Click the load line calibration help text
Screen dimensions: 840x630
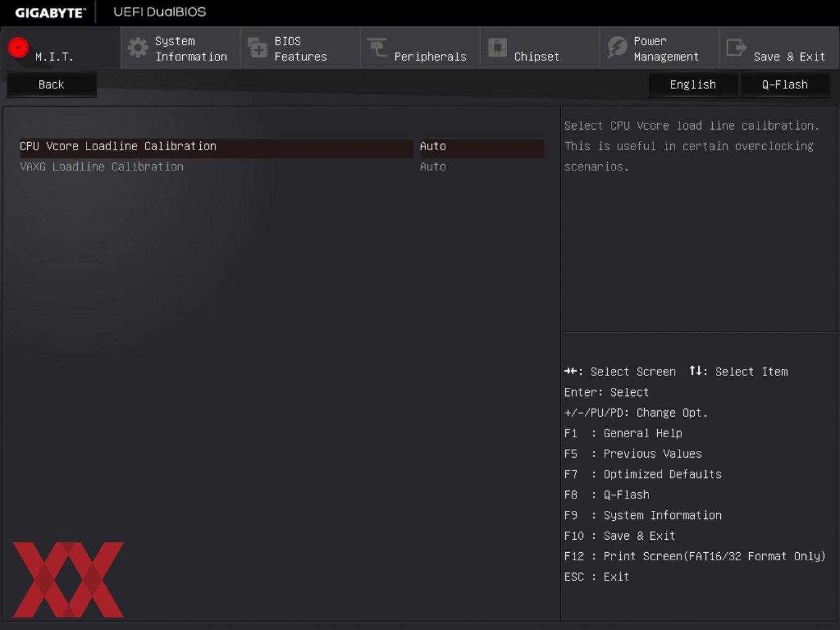click(x=692, y=146)
